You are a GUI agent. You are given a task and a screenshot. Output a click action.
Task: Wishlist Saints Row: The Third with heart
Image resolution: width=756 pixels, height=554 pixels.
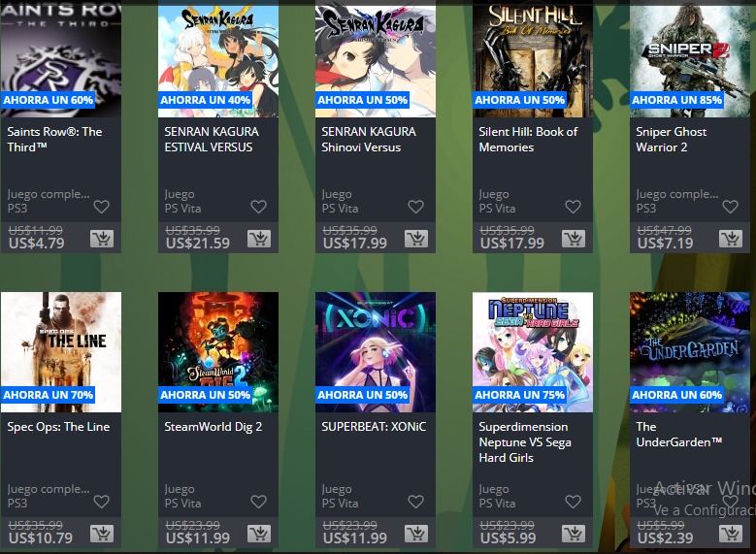point(101,207)
